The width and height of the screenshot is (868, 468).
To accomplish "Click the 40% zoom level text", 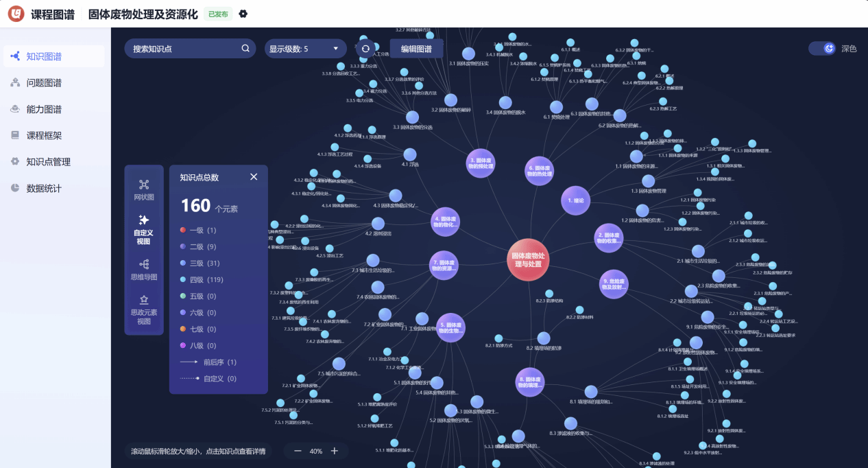I will pyautogui.click(x=316, y=452).
